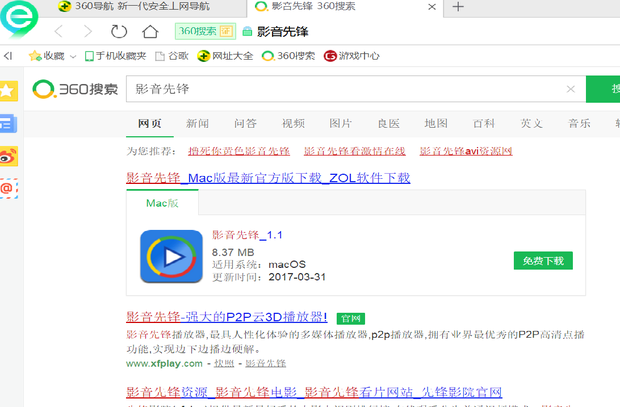
Task: Open the 强大的P2P云3D播放器 result
Action: point(227,317)
